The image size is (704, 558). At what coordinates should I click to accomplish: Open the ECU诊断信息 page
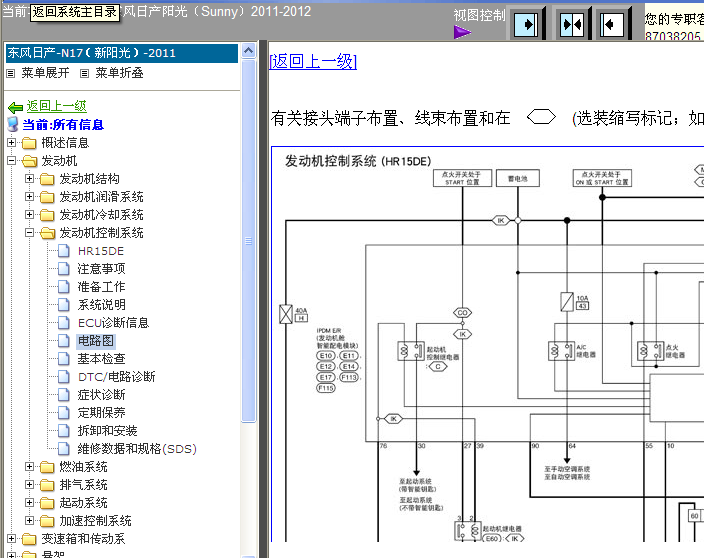click(113, 323)
